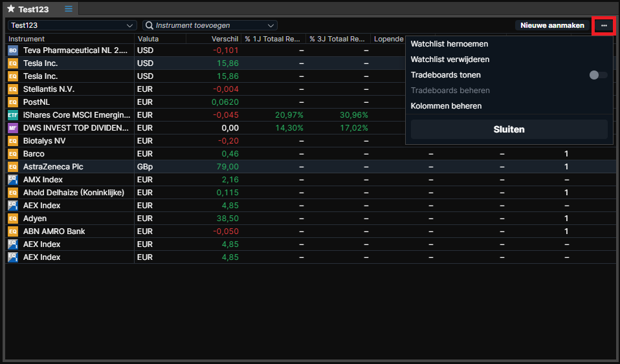Image resolution: width=620 pixels, height=364 pixels.
Task: Toggle the Tradeboards tonen switch
Action: pyautogui.click(x=598, y=75)
